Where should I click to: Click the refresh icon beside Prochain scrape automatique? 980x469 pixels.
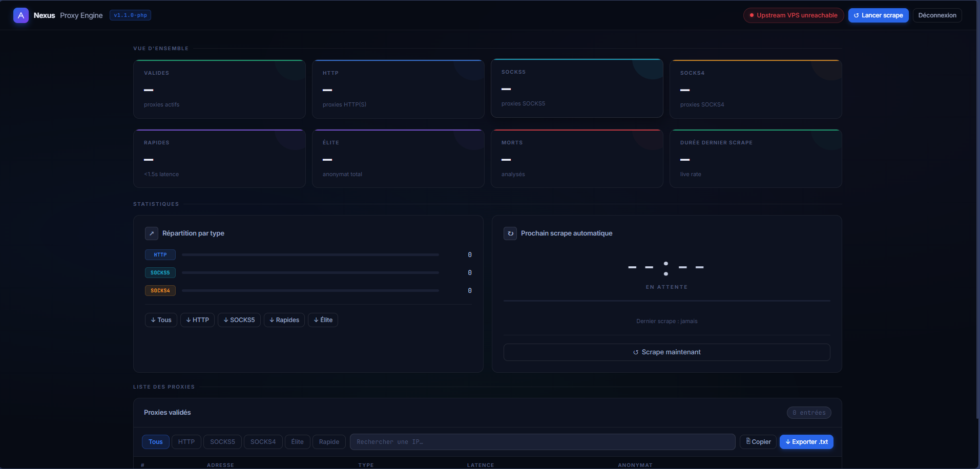510,233
